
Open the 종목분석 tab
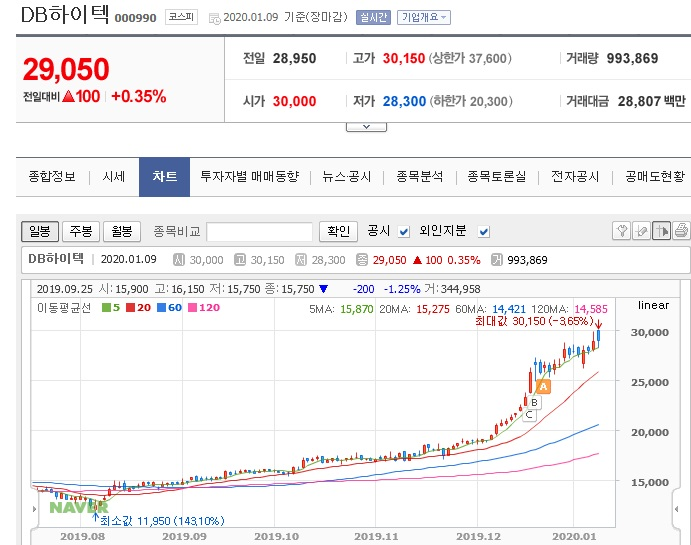click(x=420, y=177)
